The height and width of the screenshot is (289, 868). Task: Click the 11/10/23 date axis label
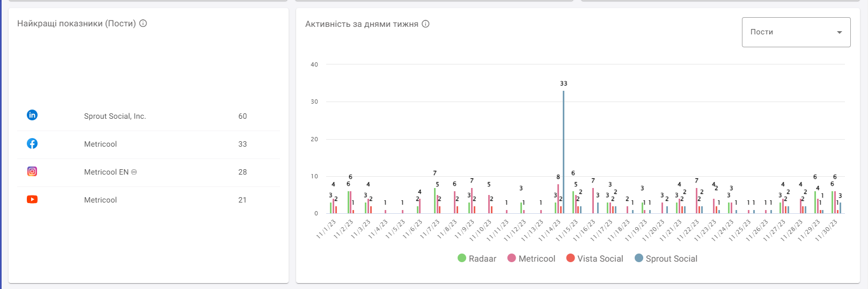(481, 230)
